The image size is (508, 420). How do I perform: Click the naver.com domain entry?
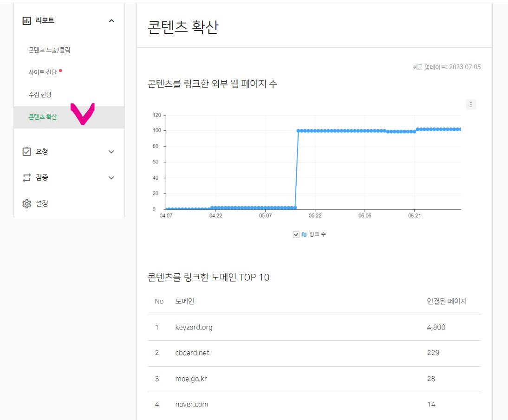(x=192, y=404)
